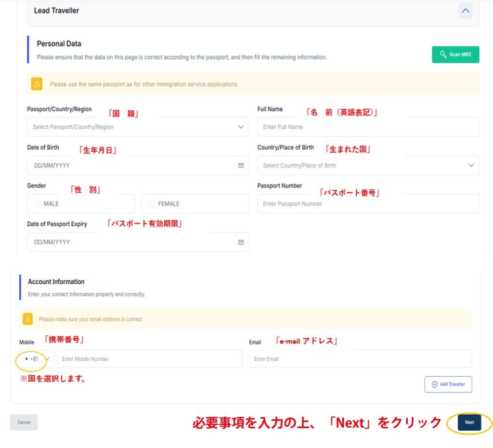Screen dimensions: 493x448
Task: Select the FEMALE gender radio button
Action: (x=152, y=204)
